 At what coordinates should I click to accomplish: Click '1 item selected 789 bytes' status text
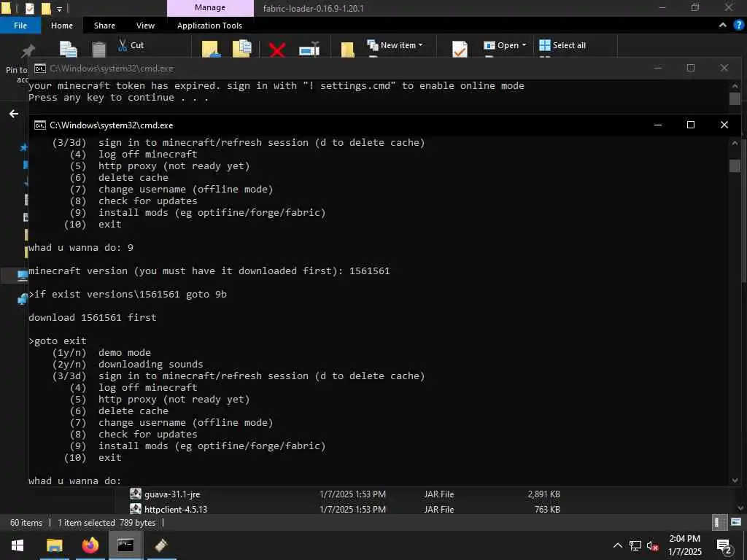coord(107,522)
